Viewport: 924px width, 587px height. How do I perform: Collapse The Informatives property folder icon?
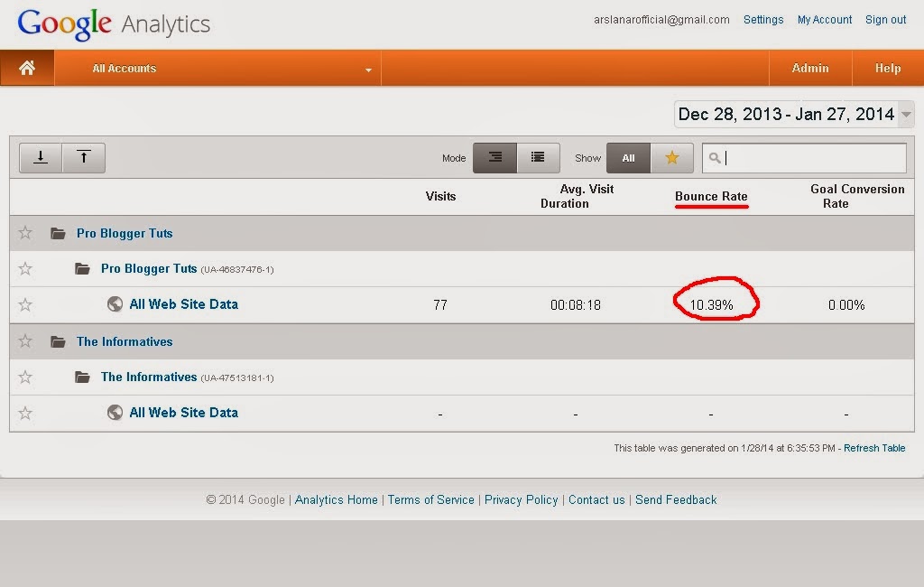[82, 377]
